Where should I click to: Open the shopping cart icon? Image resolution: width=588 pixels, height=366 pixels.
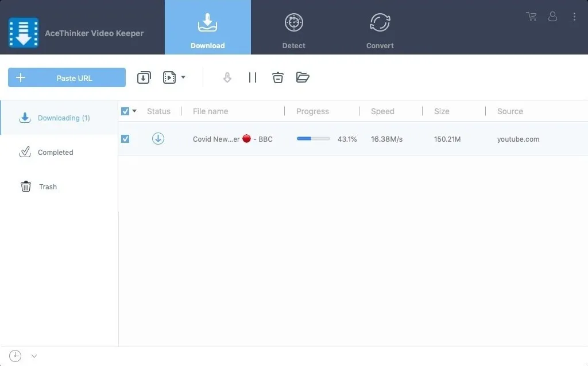[x=531, y=17]
